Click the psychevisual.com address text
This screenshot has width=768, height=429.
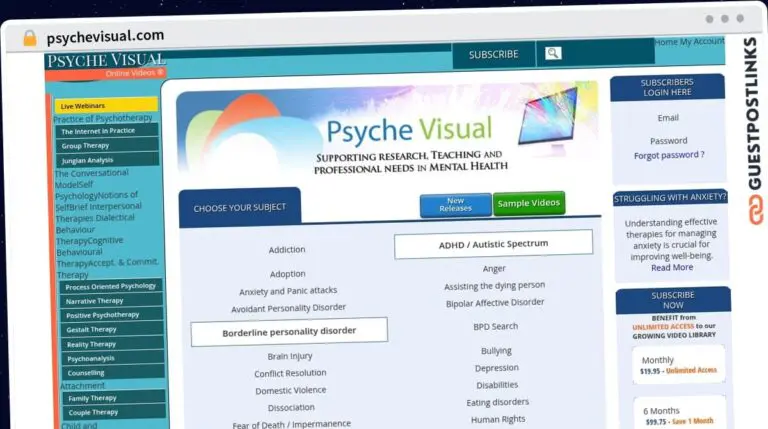tap(105, 36)
